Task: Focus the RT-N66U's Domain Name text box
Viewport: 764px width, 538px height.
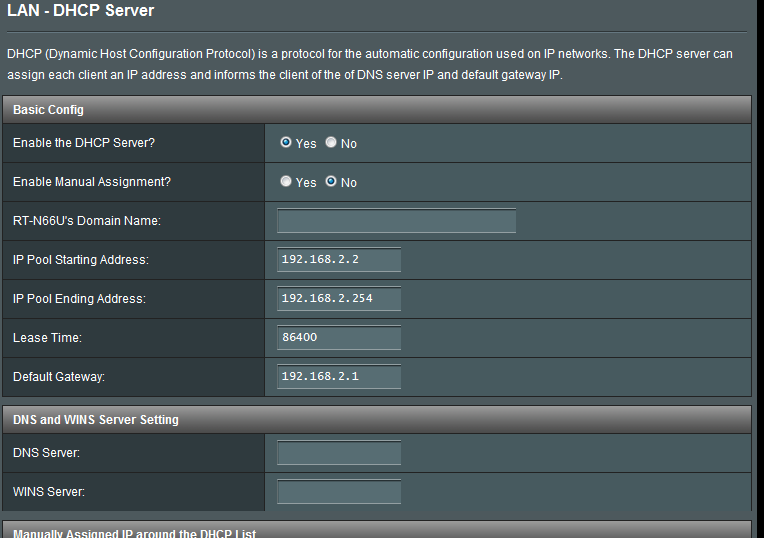Action: (x=396, y=221)
